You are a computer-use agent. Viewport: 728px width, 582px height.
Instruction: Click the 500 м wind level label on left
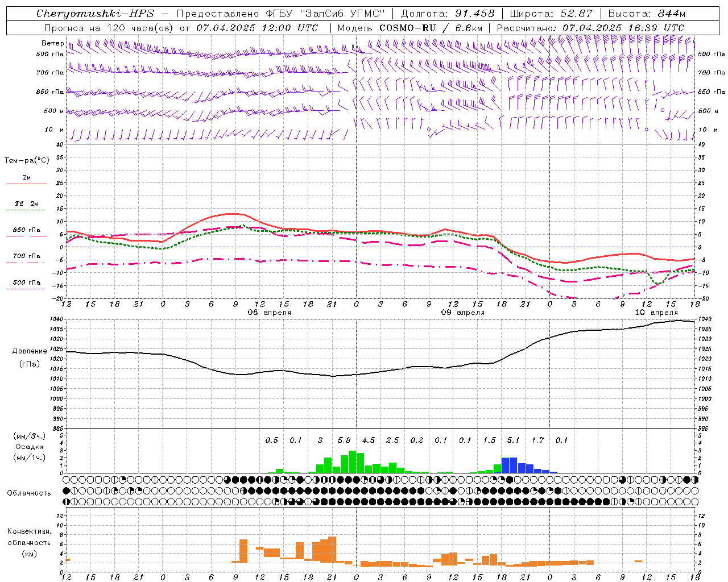54,111
